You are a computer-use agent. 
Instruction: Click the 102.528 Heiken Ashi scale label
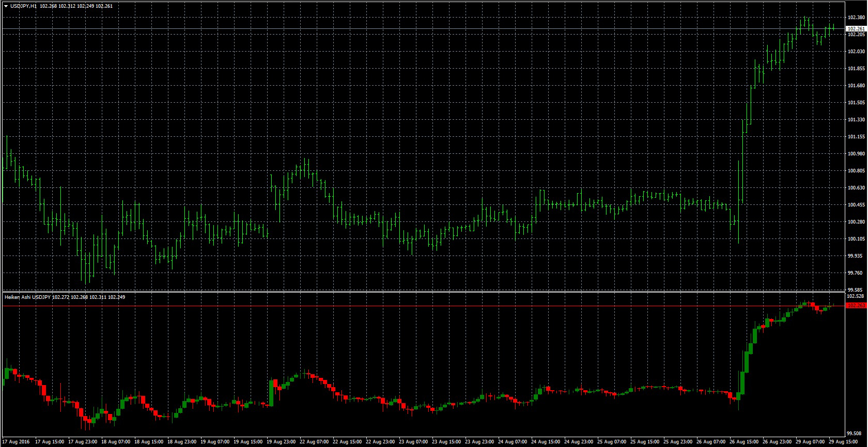856,296
